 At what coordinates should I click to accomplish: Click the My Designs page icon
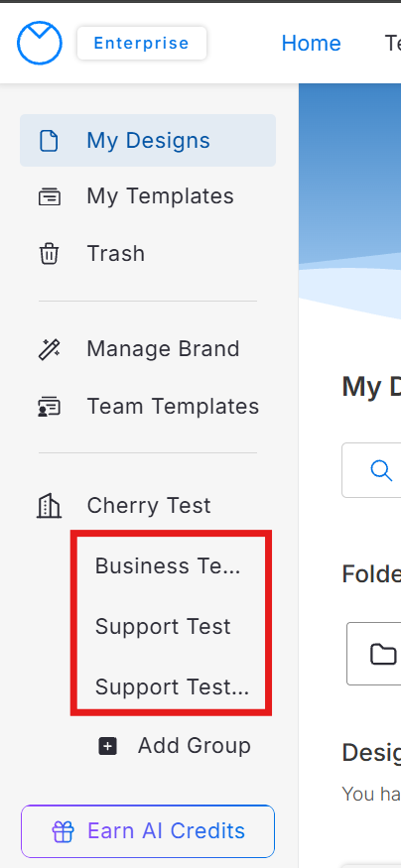point(49,141)
